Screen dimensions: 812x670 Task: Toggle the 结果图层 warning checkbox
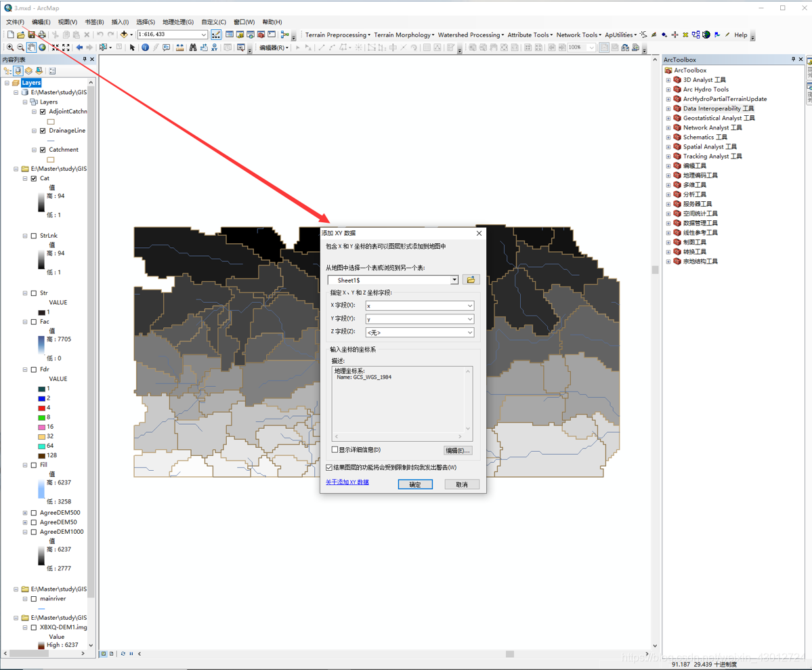pos(329,467)
